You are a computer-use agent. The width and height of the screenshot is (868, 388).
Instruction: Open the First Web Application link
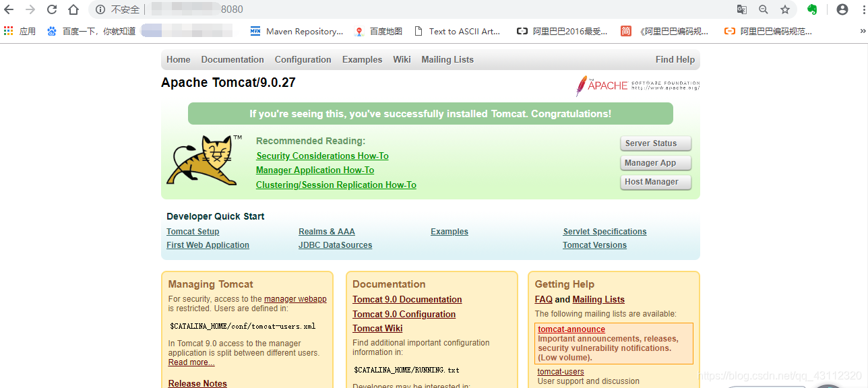point(208,245)
